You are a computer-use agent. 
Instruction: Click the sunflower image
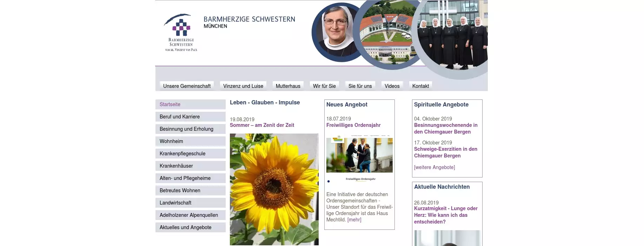(x=274, y=189)
